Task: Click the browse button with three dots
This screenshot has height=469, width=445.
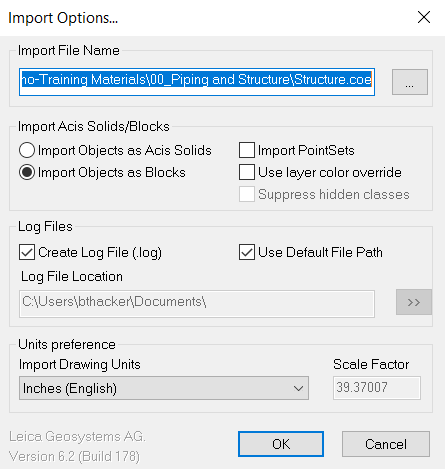Action: [x=410, y=82]
